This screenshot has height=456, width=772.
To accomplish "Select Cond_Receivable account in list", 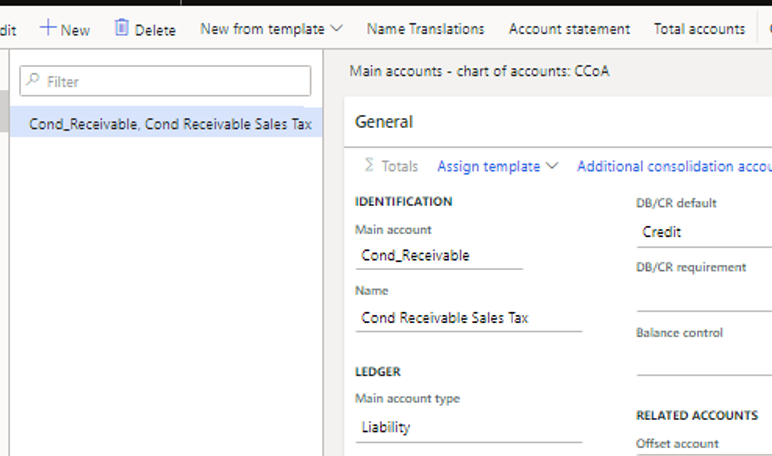I will coord(170,124).
